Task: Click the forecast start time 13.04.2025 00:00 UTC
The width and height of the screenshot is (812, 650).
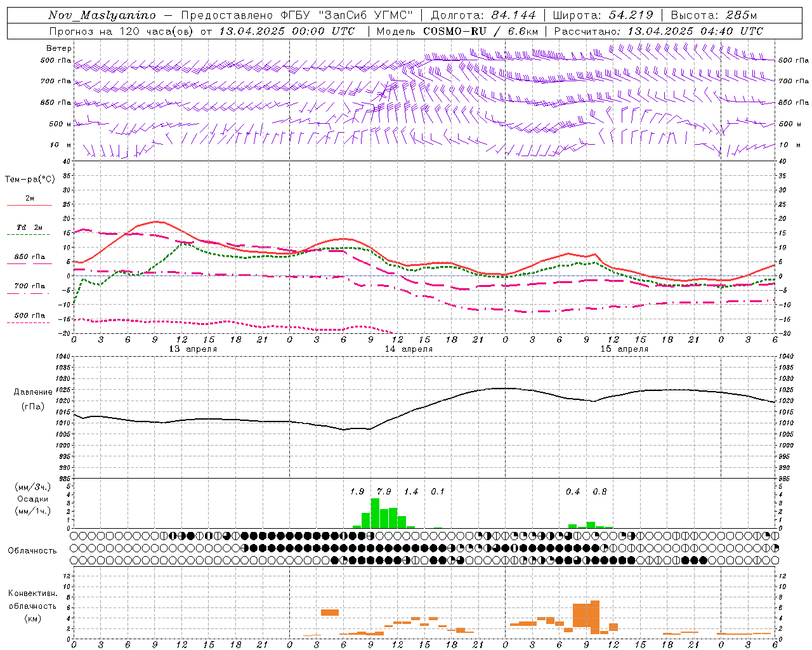Action: click(287, 31)
